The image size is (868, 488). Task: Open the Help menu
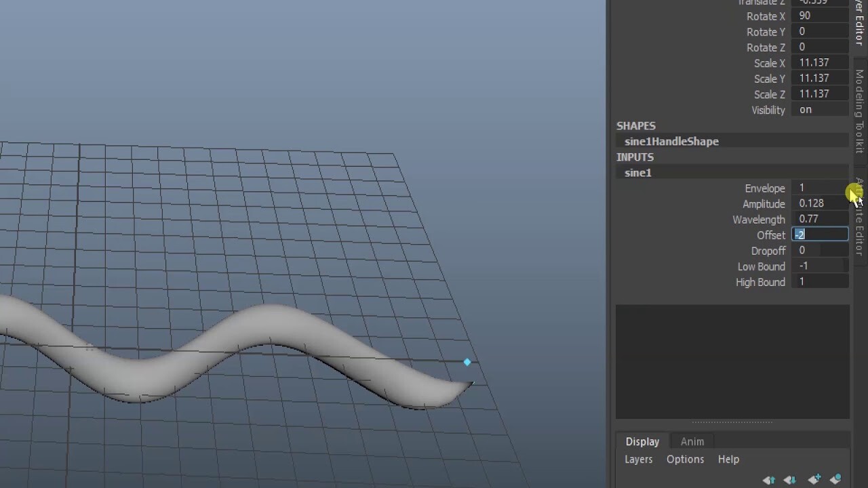click(728, 459)
